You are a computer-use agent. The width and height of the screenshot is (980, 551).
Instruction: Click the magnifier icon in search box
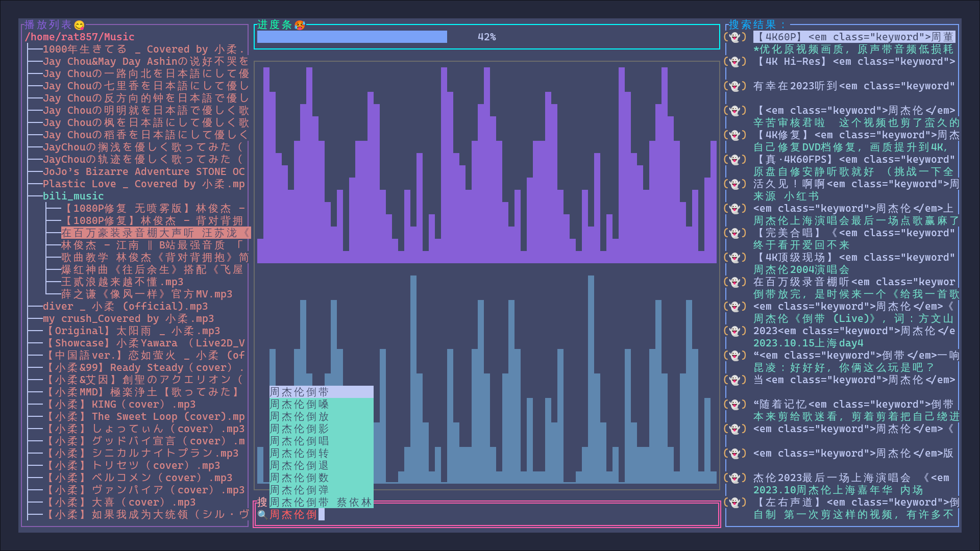pos(262,515)
